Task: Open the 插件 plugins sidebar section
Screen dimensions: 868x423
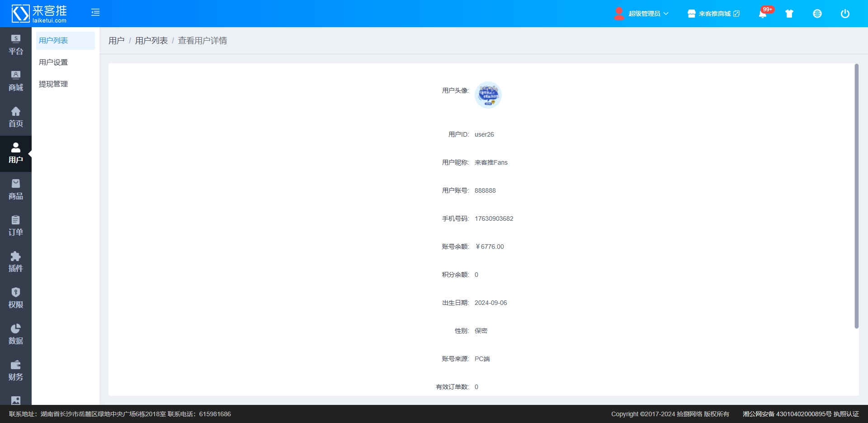Action: point(16,262)
